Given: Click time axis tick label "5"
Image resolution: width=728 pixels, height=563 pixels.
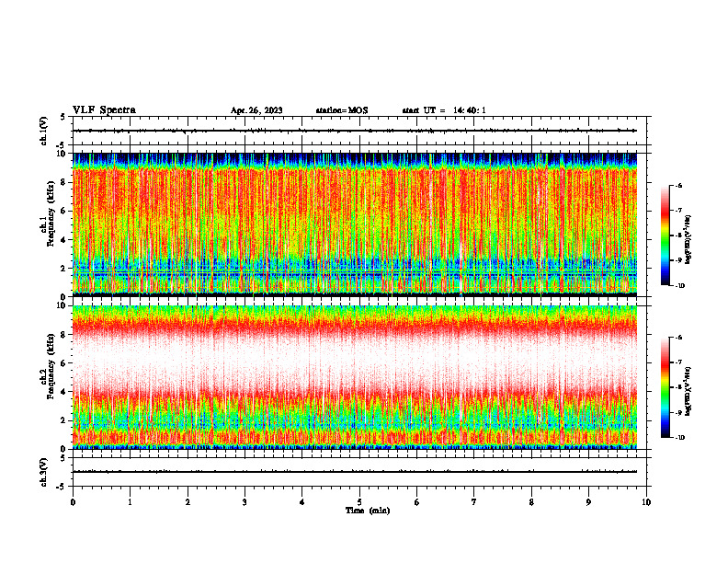Looking at the screenshot, I should point(359,502).
